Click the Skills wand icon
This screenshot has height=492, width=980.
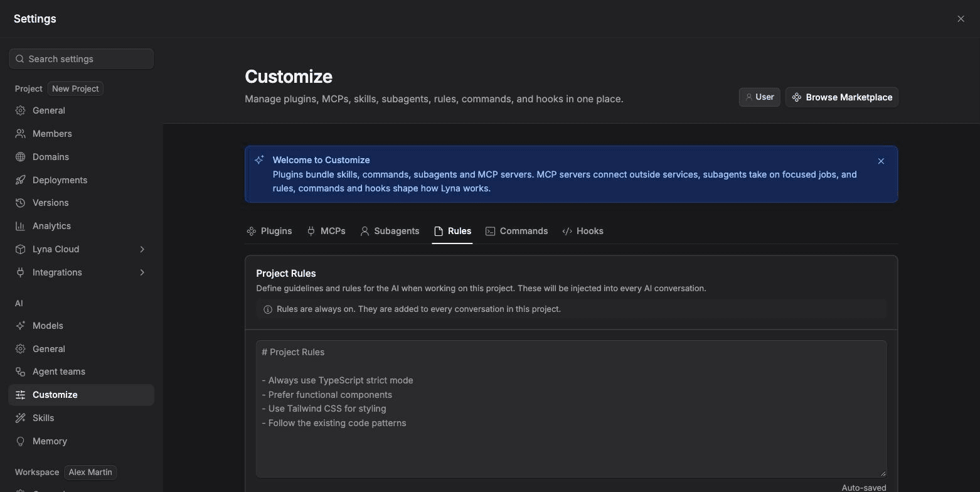point(20,418)
